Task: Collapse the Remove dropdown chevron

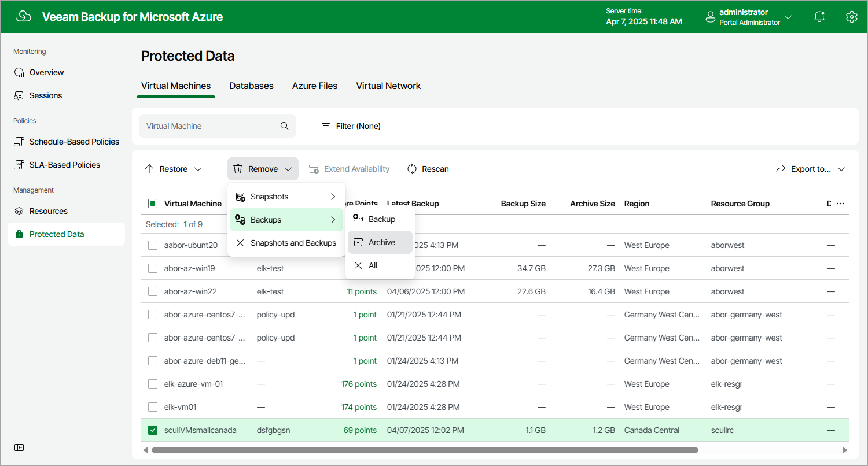Action: coord(288,169)
